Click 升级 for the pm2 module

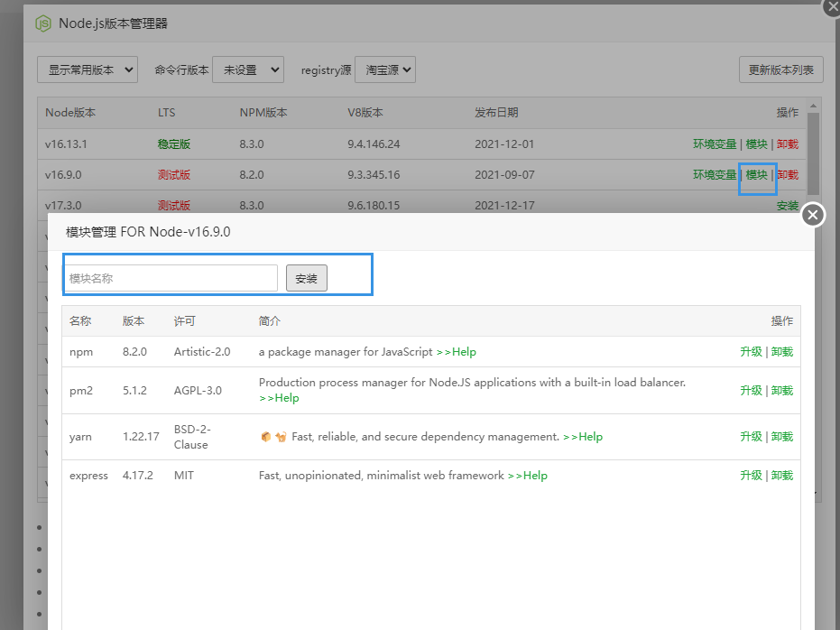(751, 391)
